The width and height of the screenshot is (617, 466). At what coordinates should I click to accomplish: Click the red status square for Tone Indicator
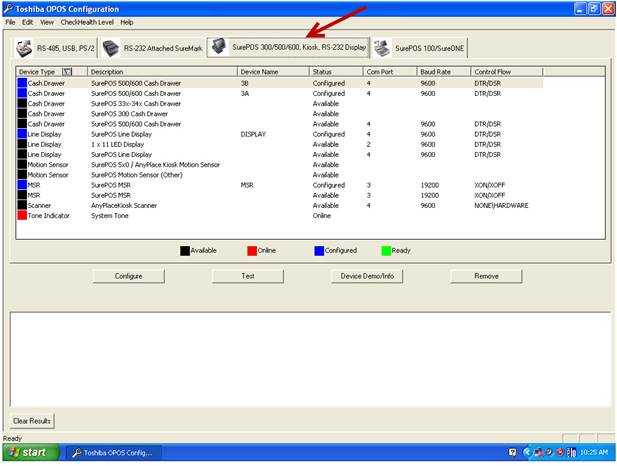[x=21, y=215]
